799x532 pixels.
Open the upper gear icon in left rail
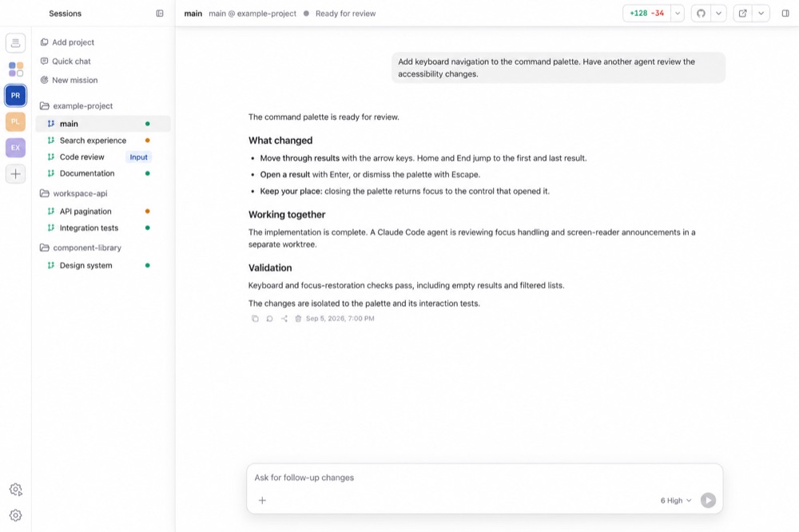click(x=16, y=489)
